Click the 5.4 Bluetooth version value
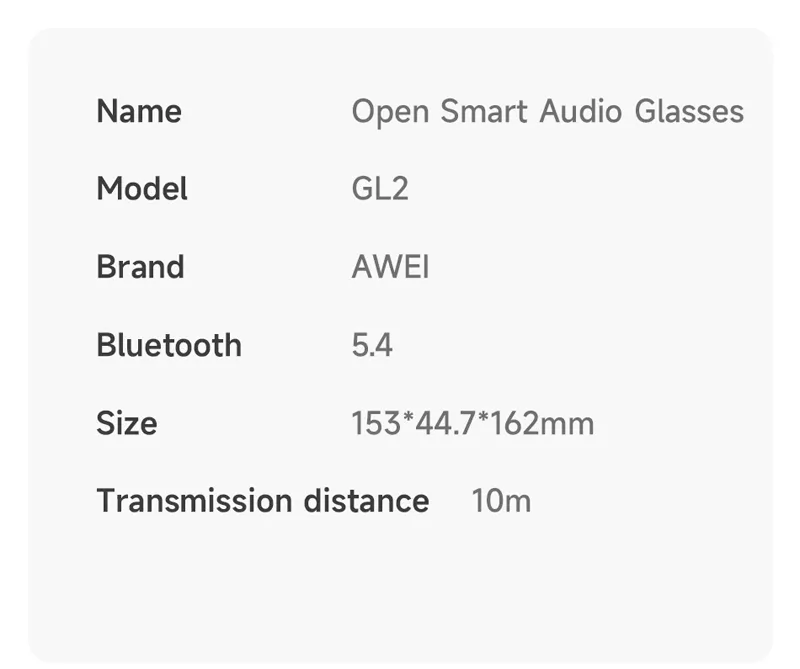Viewport: 800px width, 669px height. 372,345
